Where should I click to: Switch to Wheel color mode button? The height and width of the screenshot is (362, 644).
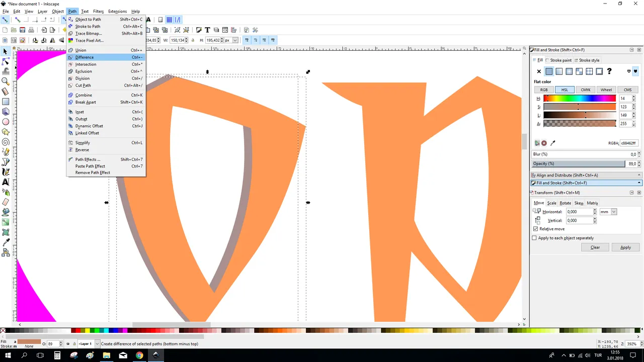pyautogui.click(x=606, y=89)
